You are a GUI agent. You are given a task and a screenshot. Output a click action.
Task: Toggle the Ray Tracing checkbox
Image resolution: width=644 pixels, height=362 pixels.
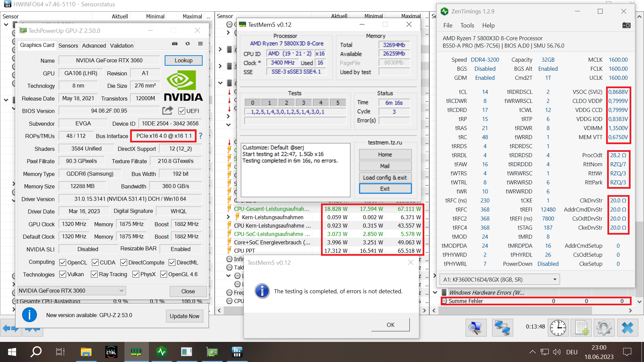94,274
